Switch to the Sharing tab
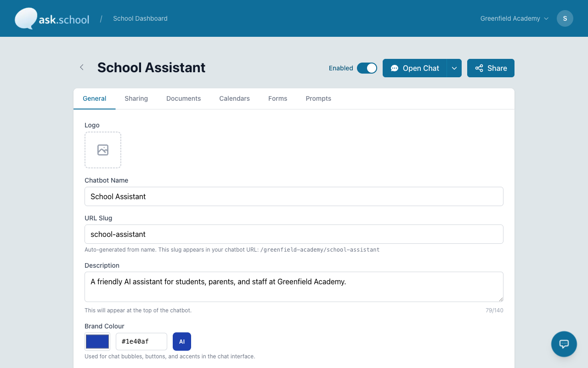The width and height of the screenshot is (588, 368). [136, 98]
